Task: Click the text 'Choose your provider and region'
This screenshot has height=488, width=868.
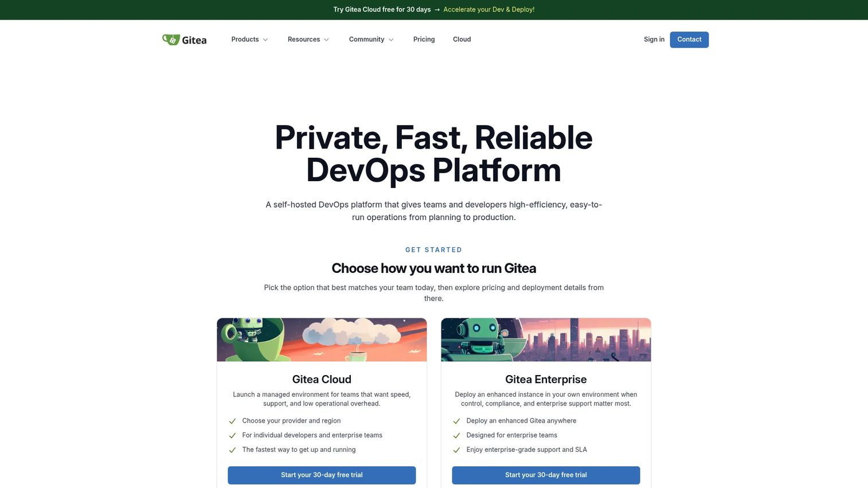Action: pos(291,421)
